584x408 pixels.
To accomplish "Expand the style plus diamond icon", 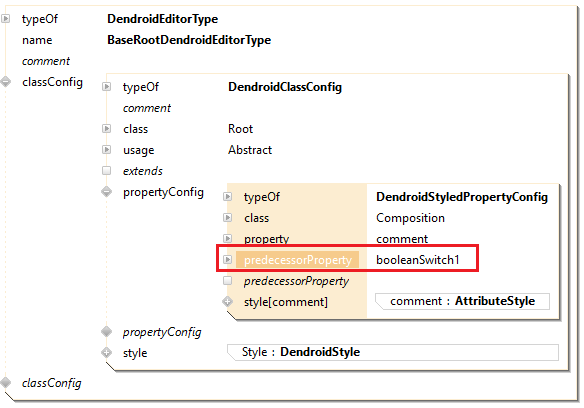I will pos(107,352).
